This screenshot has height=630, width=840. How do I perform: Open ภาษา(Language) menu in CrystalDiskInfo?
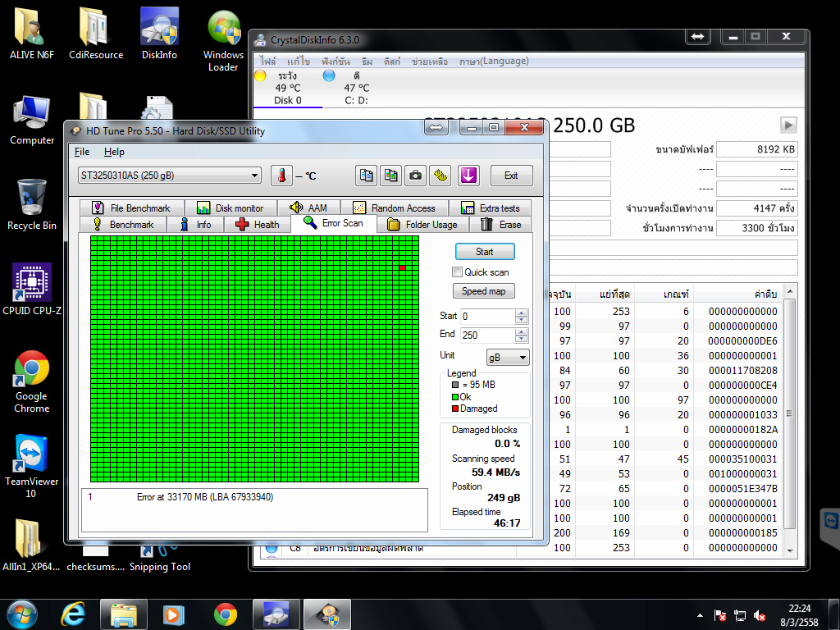coord(494,61)
